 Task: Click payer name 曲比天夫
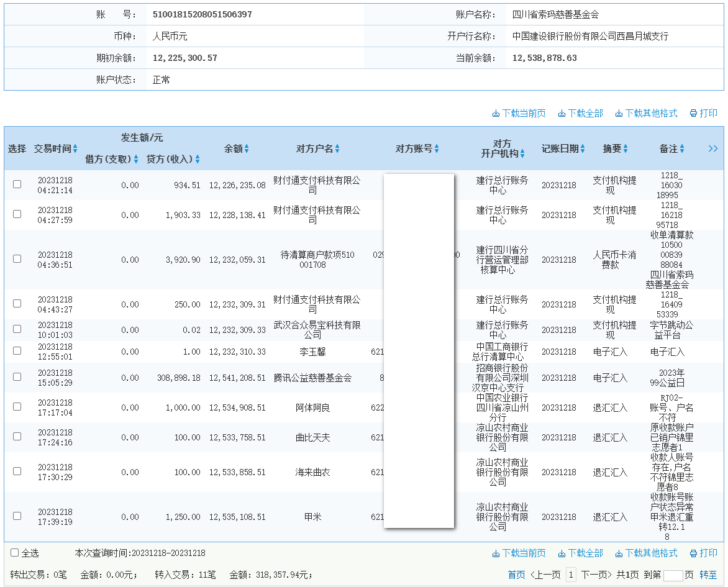click(x=312, y=437)
